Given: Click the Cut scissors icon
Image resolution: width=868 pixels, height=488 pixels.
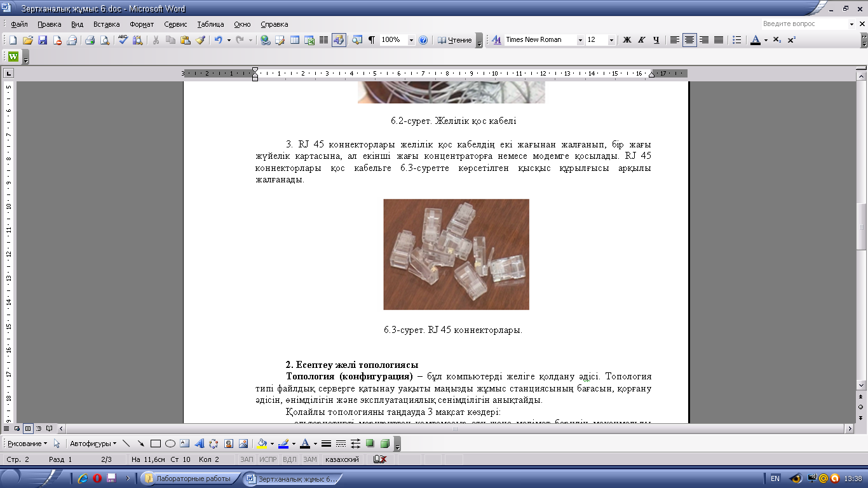Looking at the screenshot, I should 155,40.
